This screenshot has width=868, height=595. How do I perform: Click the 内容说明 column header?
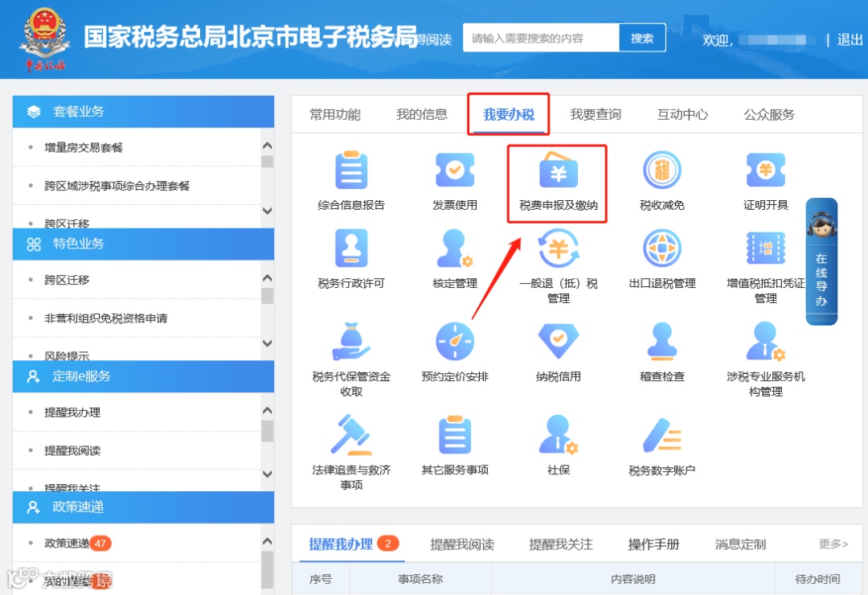(633, 579)
